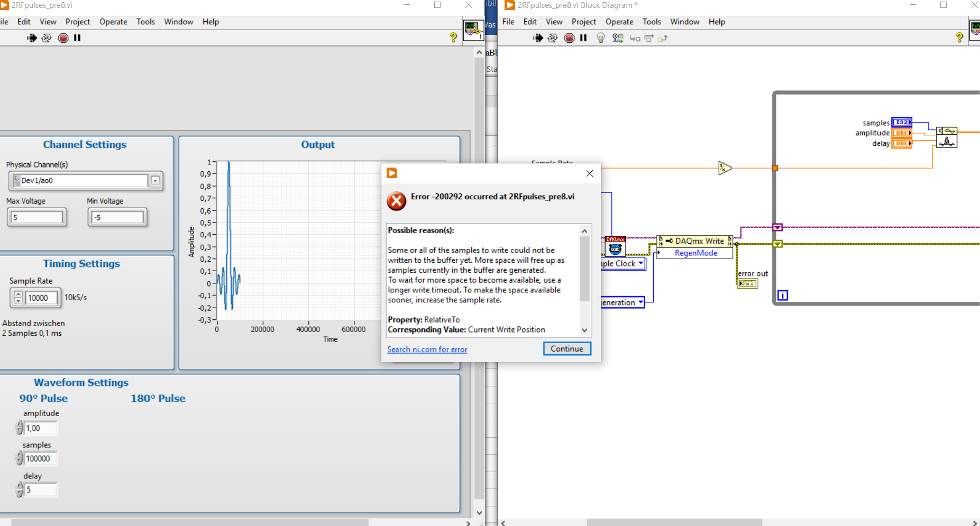Viewport: 980px width, 526px height.
Task: Expand the Sample Clock selector dropdown
Action: [x=640, y=263]
